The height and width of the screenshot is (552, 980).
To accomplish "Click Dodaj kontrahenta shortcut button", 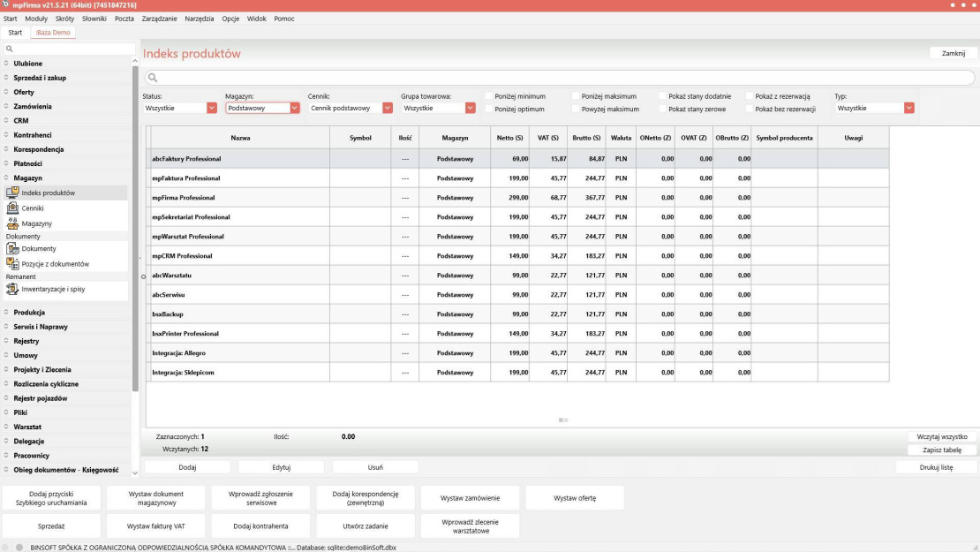I will [x=260, y=526].
